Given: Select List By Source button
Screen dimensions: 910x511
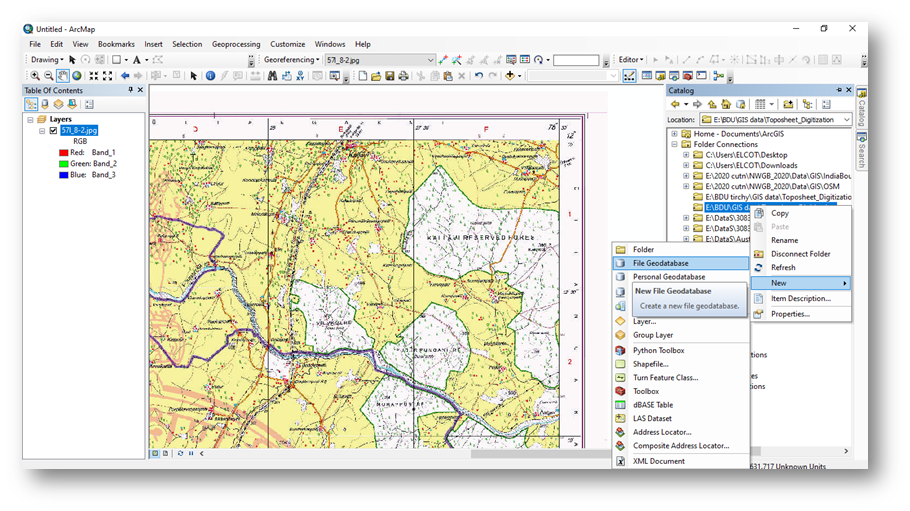Looking at the screenshot, I should pyautogui.click(x=45, y=104).
